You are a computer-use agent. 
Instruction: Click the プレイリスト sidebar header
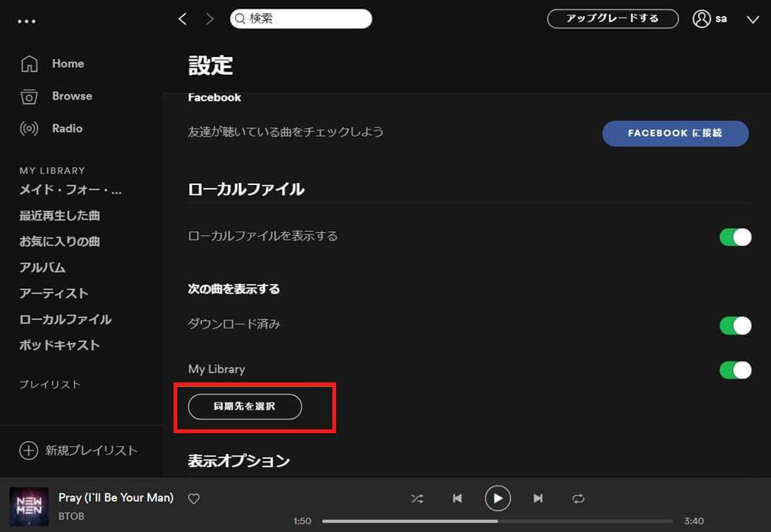(x=49, y=385)
